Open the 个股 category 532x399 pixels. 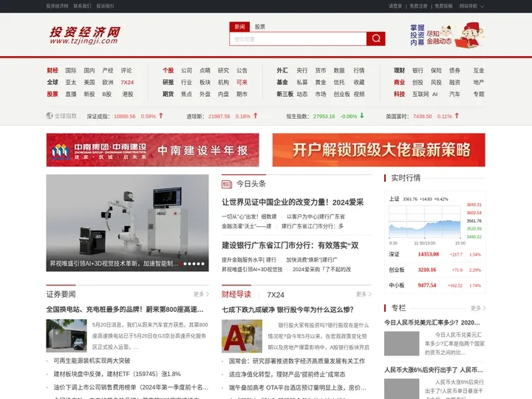click(x=168, y=71)
